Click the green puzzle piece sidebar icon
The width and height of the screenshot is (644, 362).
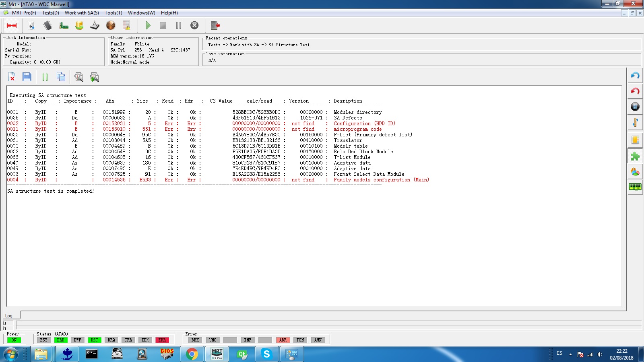635,156
